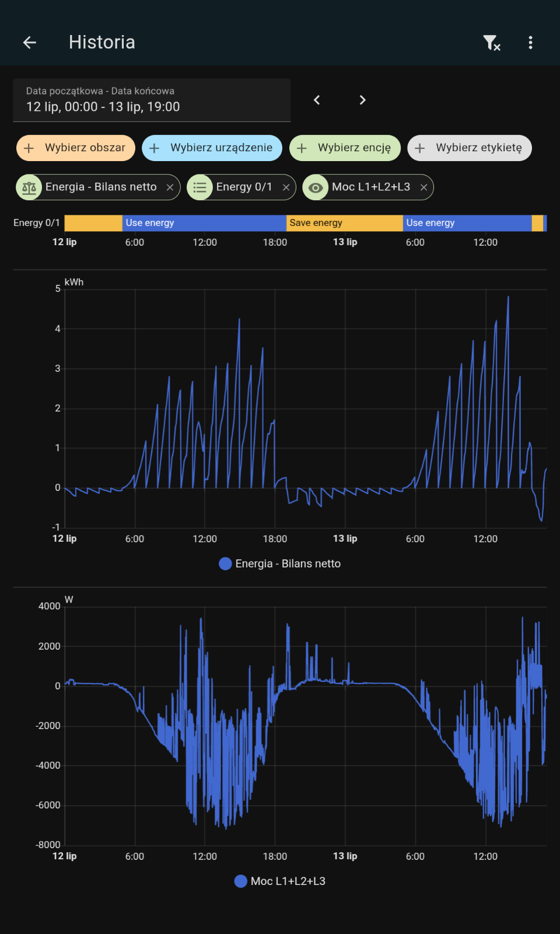This screenshot has height=934, width=560.
Task: Toggle Energia - Bilans netto legend series
Action: pyautogui.click(x=280, y=564)
